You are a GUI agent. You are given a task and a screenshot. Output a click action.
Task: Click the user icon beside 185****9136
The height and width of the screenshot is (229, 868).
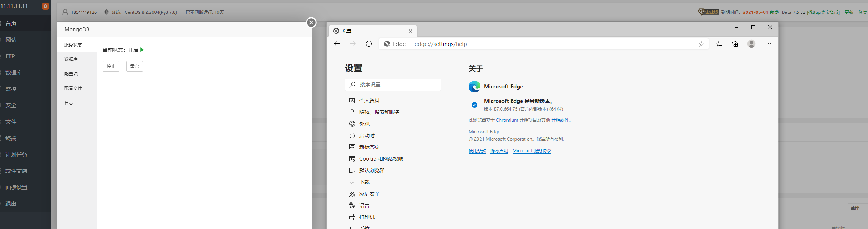pos(65,12)
